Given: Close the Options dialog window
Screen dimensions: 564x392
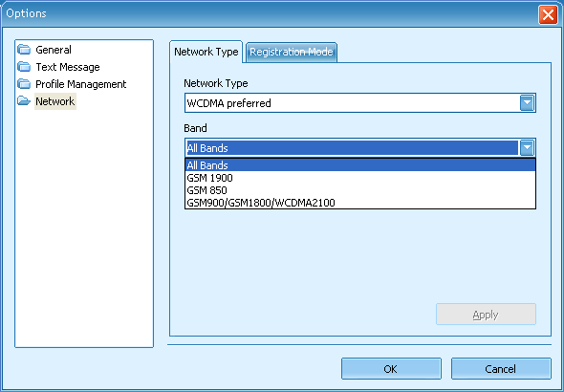Looking at the screenshot, I should point(548,15).
